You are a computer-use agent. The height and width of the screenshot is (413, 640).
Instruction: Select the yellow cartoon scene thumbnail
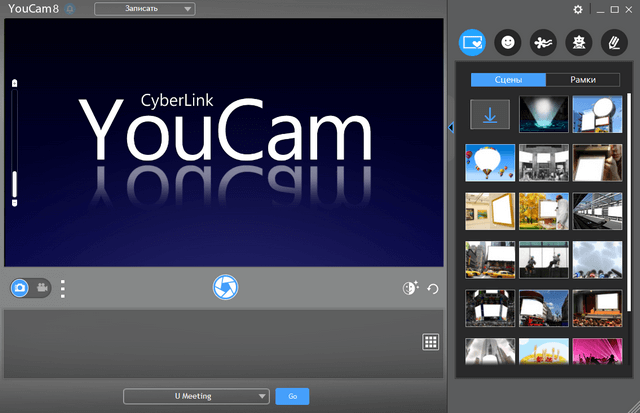tap(544, 351)
